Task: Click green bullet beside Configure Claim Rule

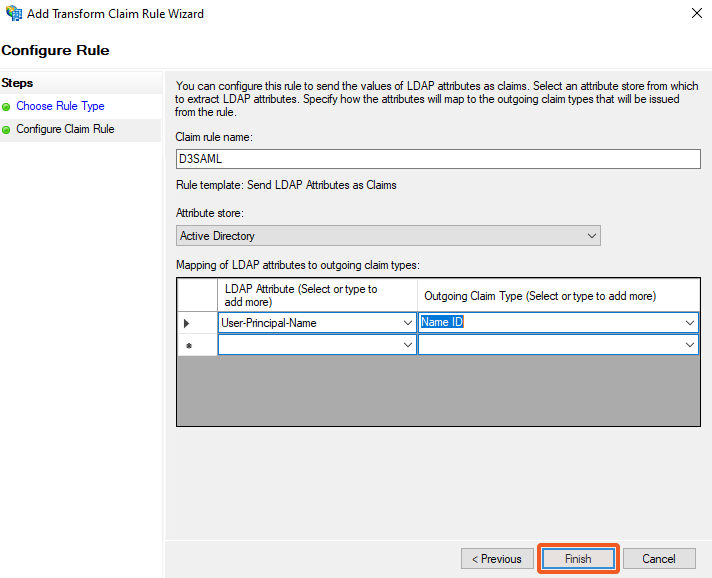Action: click(x=7, y=129)
